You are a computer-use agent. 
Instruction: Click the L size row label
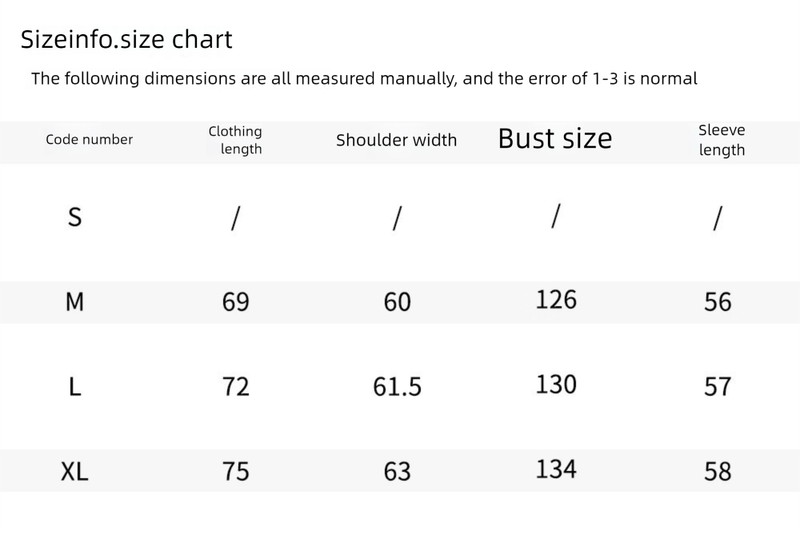click(74, 387)
